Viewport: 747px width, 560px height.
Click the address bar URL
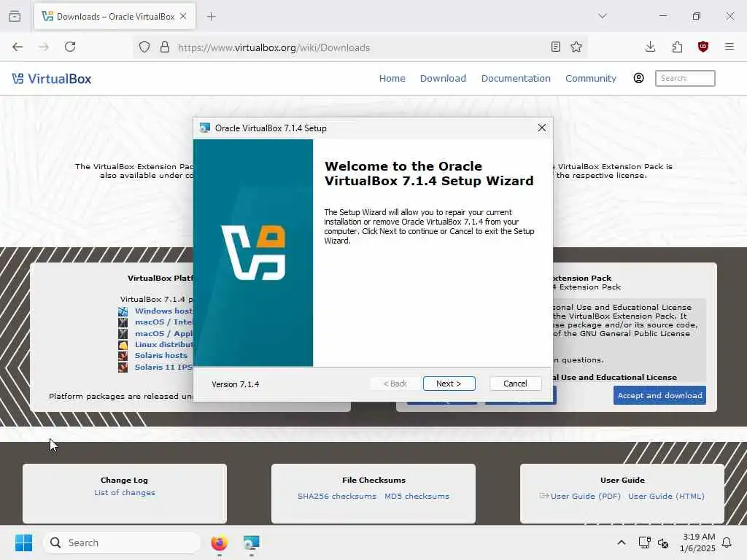(274, 47)
